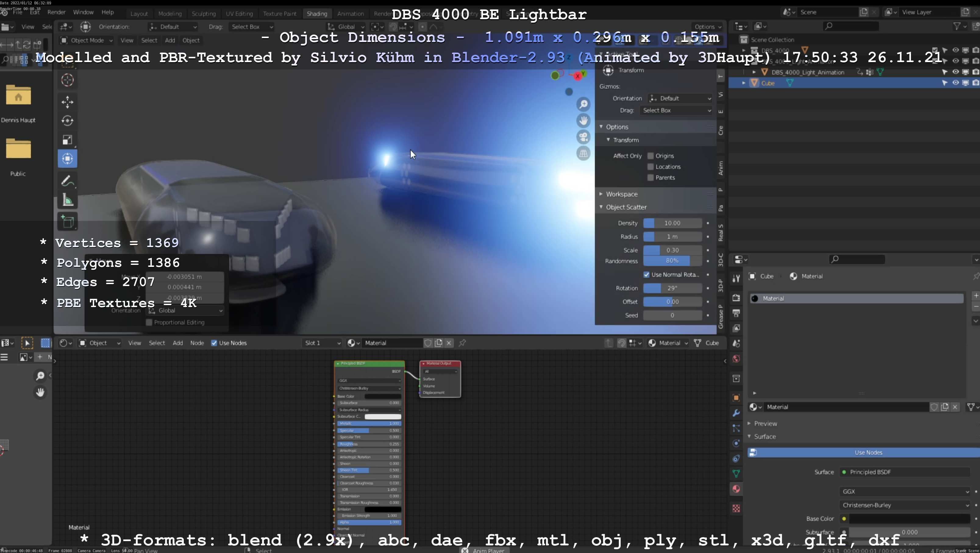Switch perspective/orthographic with grid icon
980x553 pixels.
pyautogui.click(x=583, y=154)
